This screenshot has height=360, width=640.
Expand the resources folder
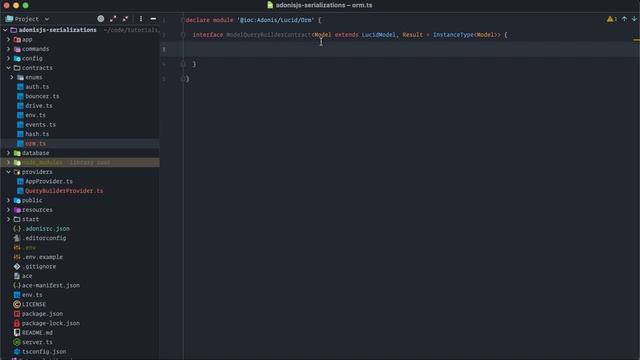pos(9,210)
